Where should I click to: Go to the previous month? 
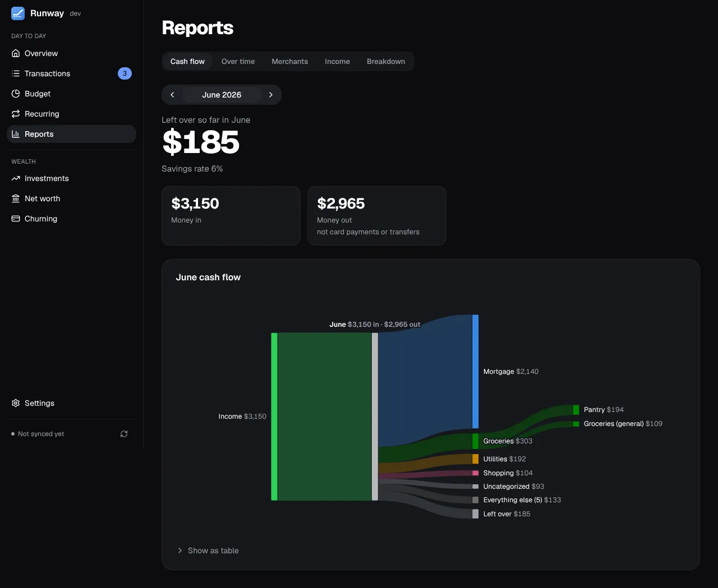click(172, 95)
